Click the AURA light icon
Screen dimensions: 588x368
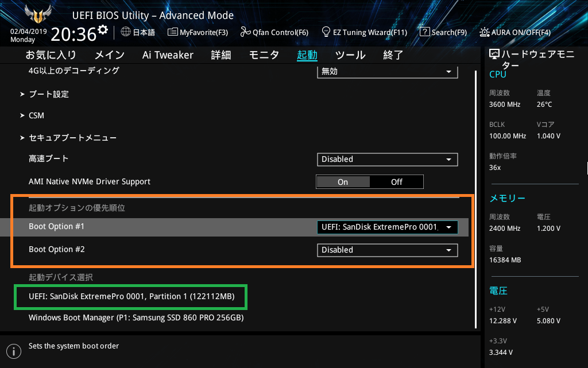tap(485, 32)
